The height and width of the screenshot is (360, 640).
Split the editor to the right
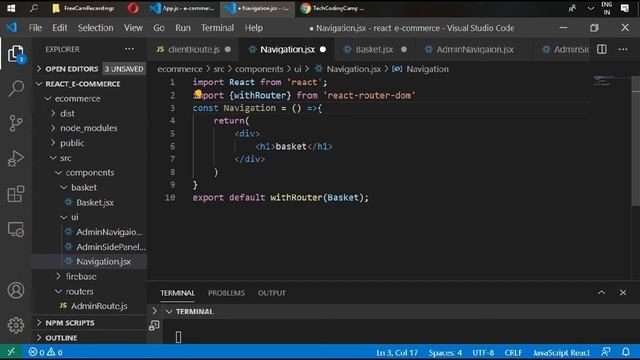(x=602, y=49)
